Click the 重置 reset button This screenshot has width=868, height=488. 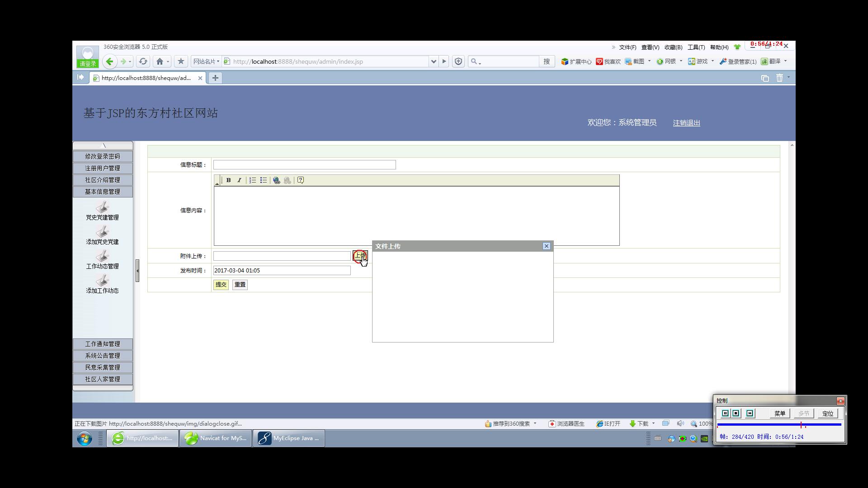(240, 285)
